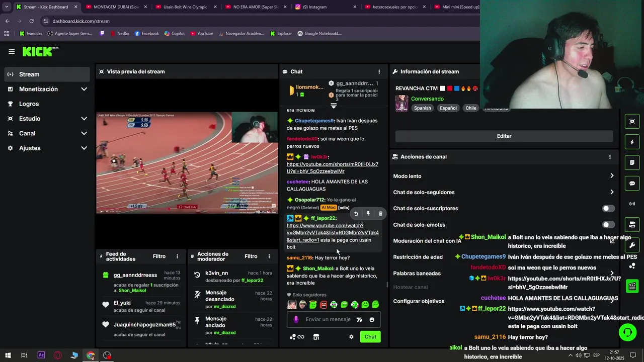Toggle Chat de solo-emotes switch
The image size is (644, 362).
point(608,225)
